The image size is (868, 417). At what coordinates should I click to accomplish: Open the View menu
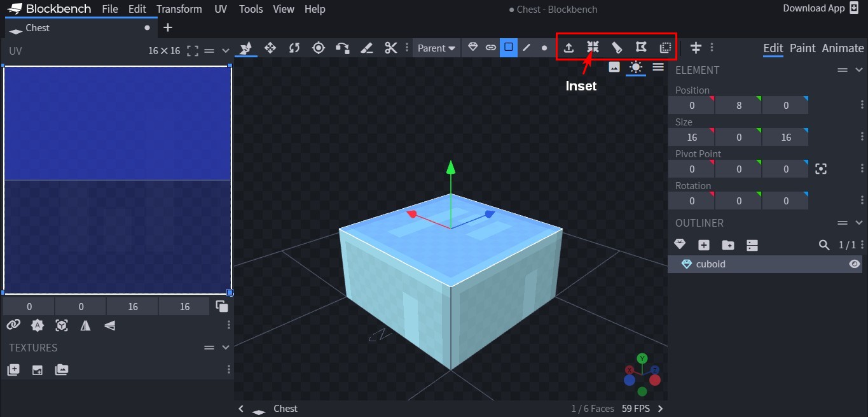[284, 9]
